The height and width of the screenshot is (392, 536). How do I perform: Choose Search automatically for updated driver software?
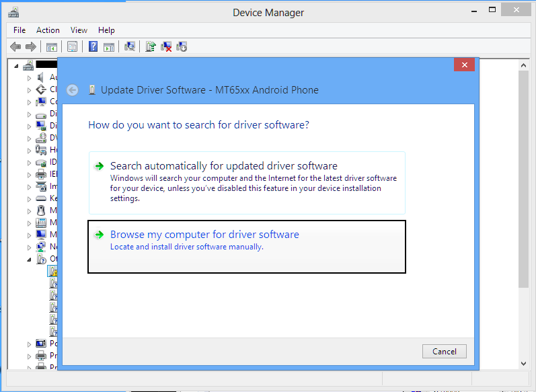(x=223, y=166)
